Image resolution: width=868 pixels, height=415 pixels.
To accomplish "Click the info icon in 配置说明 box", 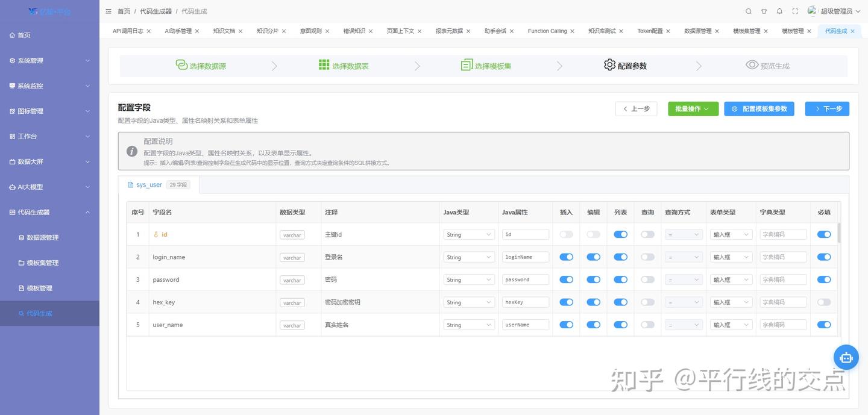I will (132, 151).
